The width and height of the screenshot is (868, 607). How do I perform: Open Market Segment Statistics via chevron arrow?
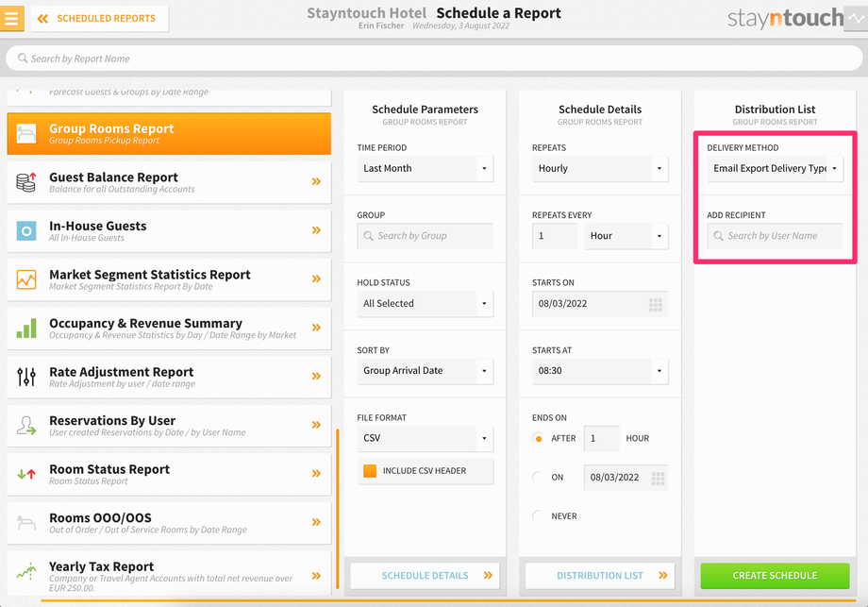tap(316, 278)
